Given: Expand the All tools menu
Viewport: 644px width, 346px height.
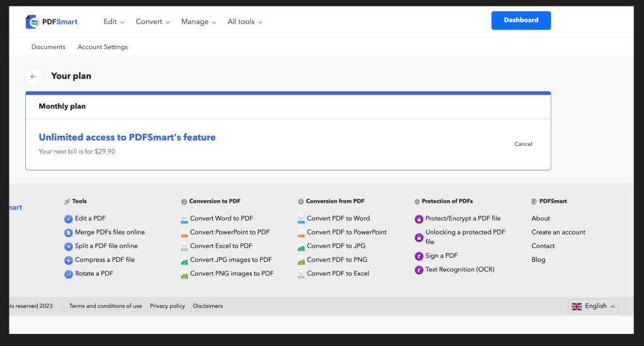Looking at the screenshot, I should [x=245, y=22].
